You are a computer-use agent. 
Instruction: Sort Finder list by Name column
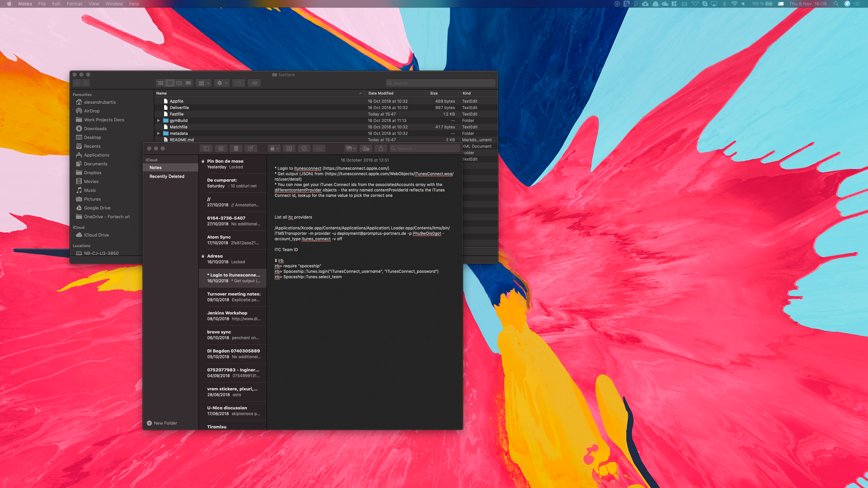259,93
